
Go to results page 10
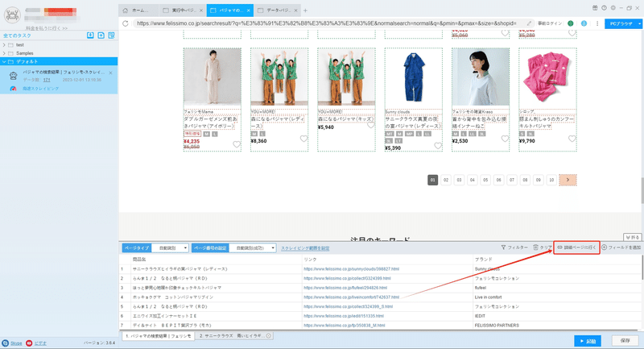551,180
